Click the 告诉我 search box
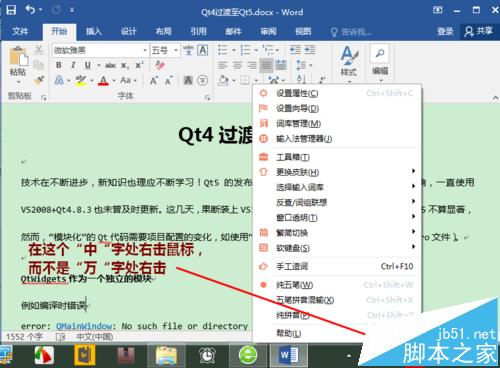This screenshot has height=368, width=500. point(351,32)
